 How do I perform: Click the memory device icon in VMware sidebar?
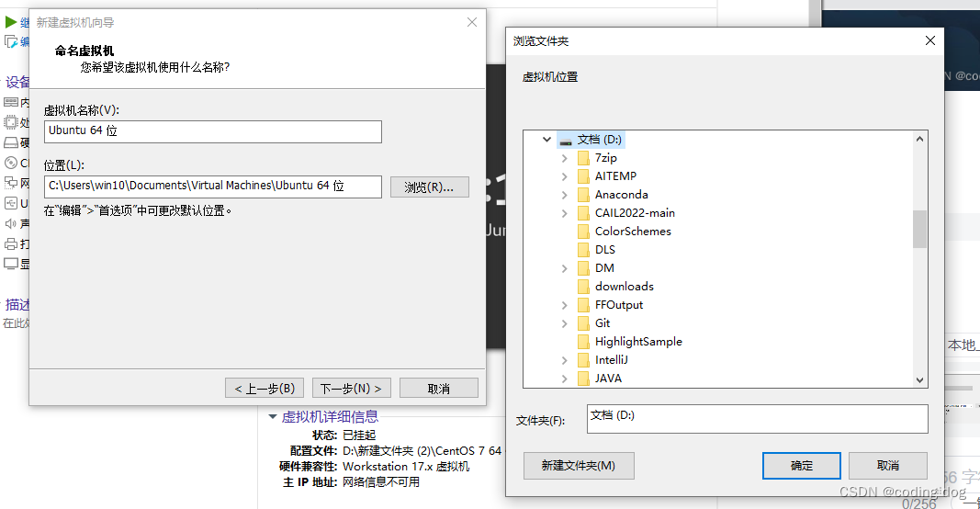pos(11,102)
